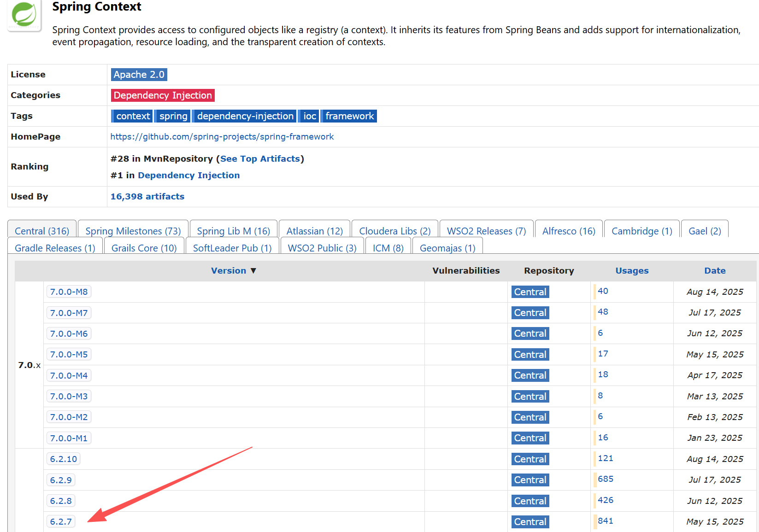
Task: Open the 16,398 artifacts link
Action: coord(147,197)
